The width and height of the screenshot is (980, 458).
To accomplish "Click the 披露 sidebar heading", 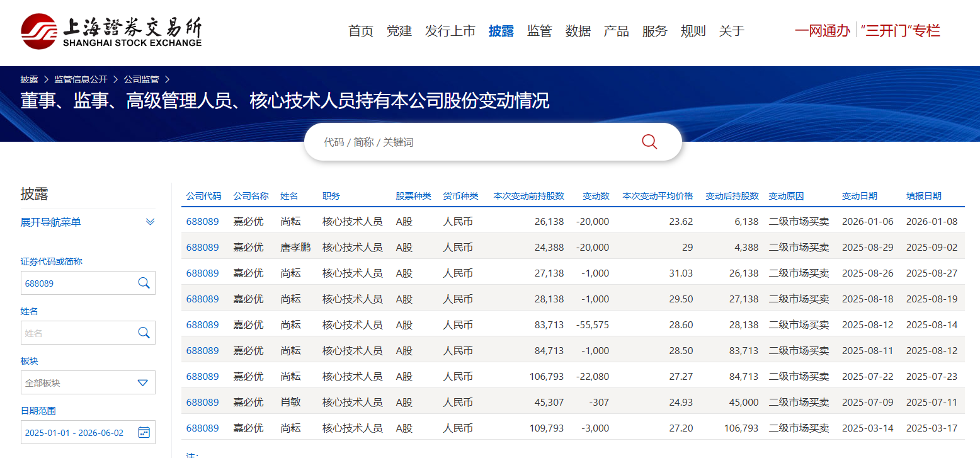I will [x=34, y=193].
